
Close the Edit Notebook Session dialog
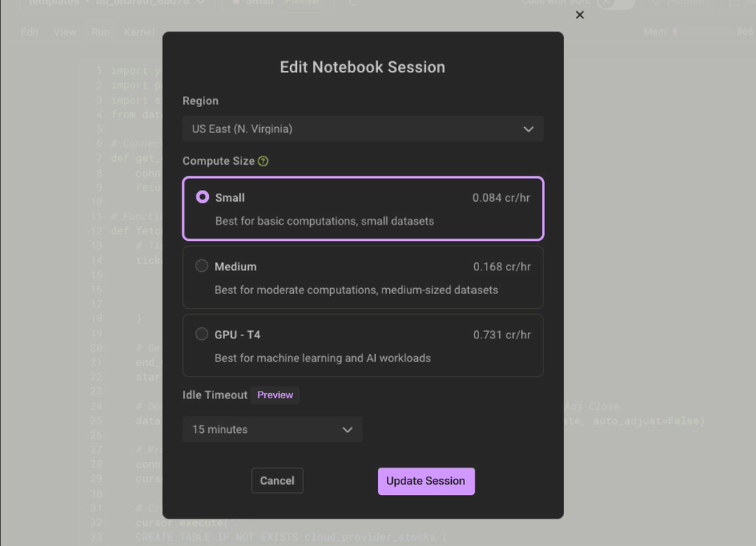click(x=580, y=15)
